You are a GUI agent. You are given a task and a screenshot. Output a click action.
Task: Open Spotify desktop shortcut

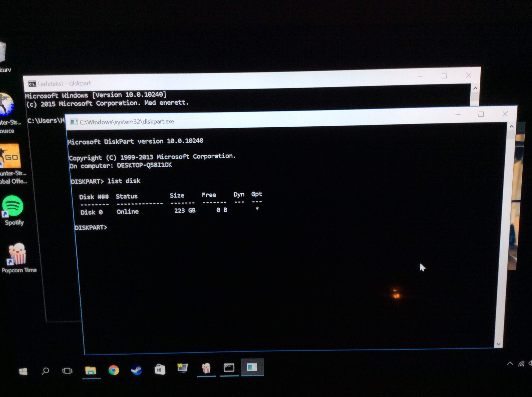point(13,210)
